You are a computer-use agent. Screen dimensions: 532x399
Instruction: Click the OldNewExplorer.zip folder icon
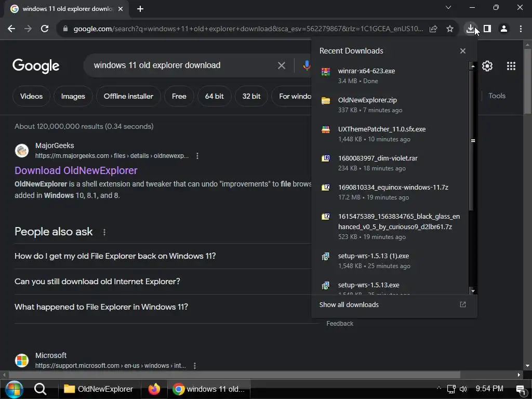click(326, 100)
